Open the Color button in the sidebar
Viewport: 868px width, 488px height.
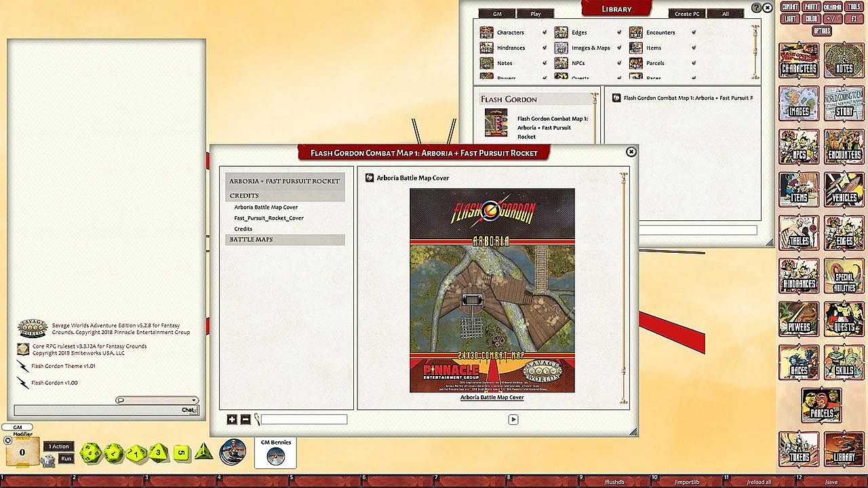(811, 19)
